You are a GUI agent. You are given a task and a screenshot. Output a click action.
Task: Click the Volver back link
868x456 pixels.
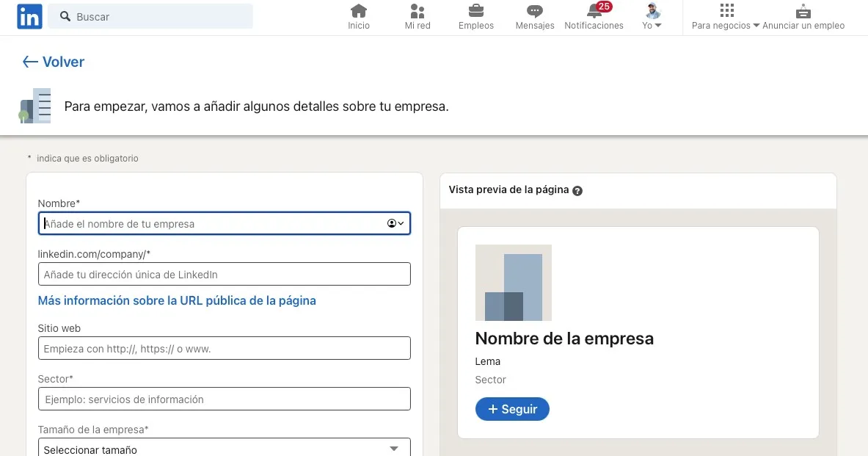click(52, 62)
